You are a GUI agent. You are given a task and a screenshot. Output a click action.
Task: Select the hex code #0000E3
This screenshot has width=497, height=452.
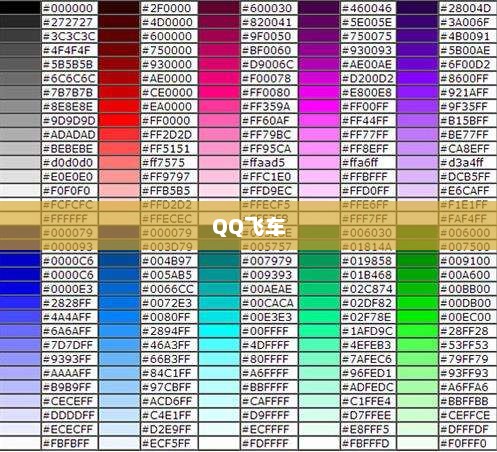coord(68,289)
